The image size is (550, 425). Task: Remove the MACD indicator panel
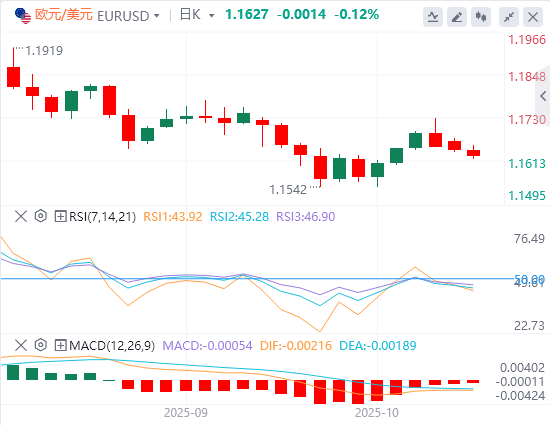coord(21,345)
